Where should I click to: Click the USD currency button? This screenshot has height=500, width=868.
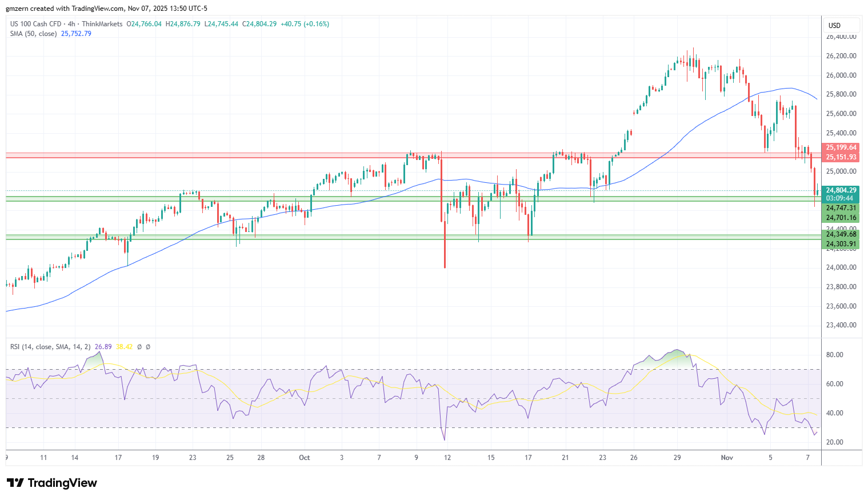[841, 25]
